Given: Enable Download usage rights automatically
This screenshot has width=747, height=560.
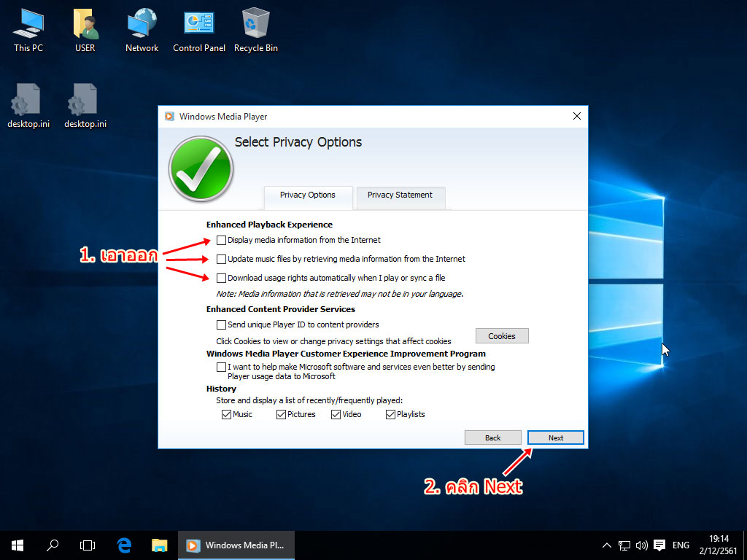Looking at the screenshot, I should [222, 278].
